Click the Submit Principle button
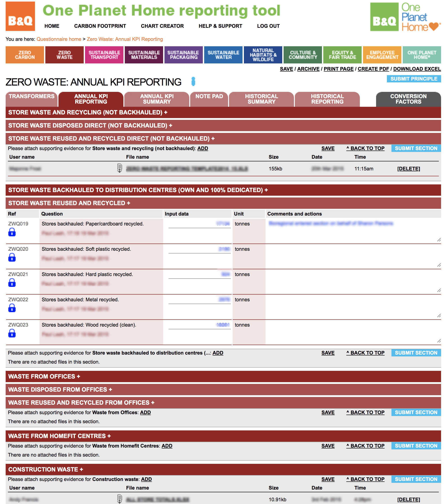 click(x=414, y=79)
